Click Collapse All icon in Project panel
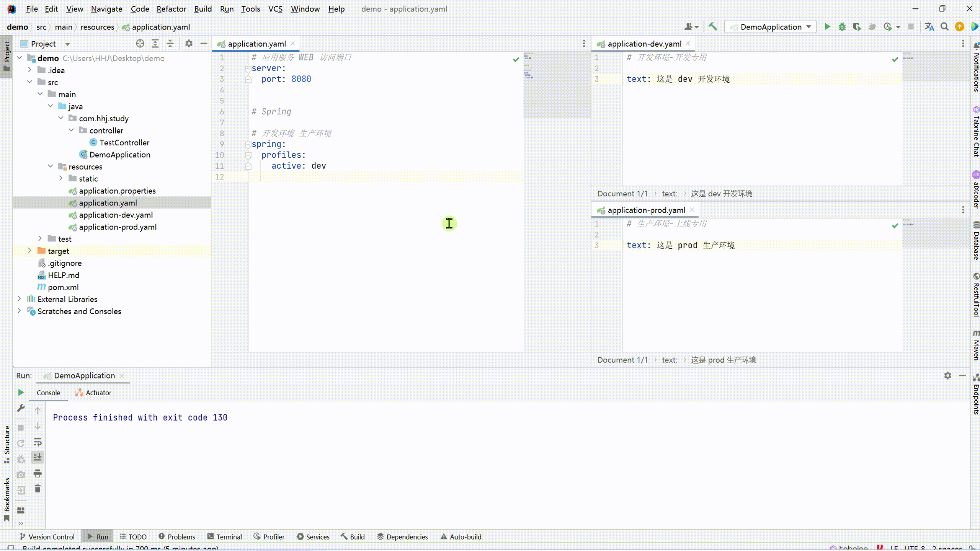 [x=170, y=44]
